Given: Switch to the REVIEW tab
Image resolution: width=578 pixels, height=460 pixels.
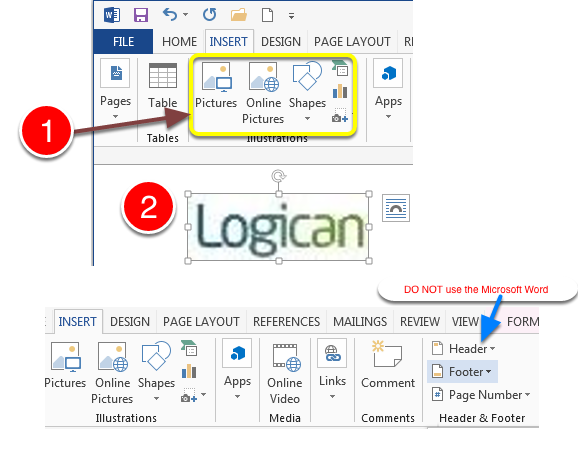Looking at the screenshot, I should (420, 322).
